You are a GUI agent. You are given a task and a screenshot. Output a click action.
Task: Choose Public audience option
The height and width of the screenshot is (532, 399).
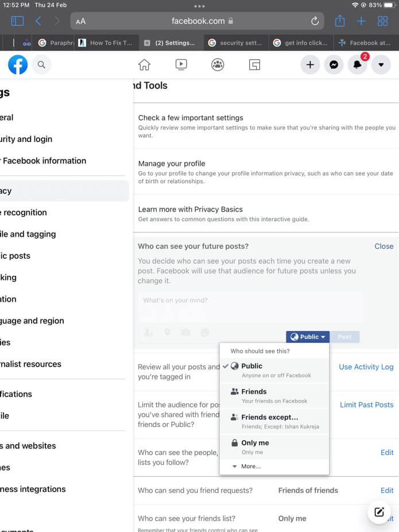(x=274, y=370)
